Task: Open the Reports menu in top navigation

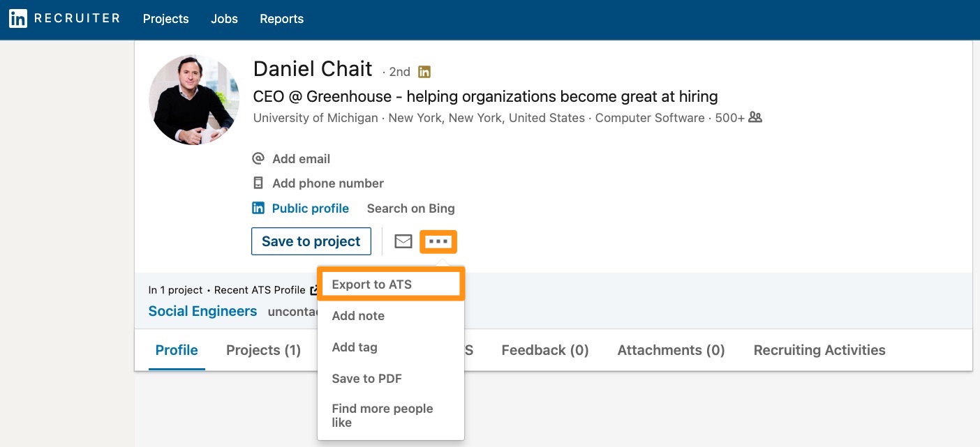Action: tap(281, 19)
